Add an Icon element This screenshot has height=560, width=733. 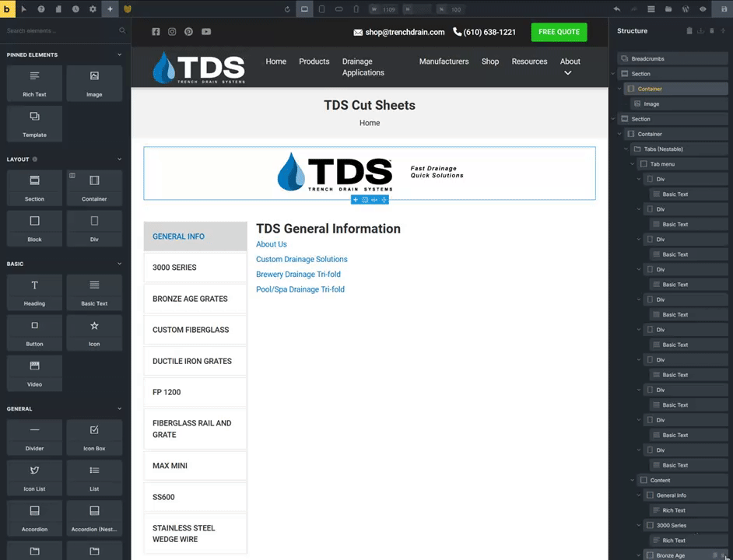point(94,333)
